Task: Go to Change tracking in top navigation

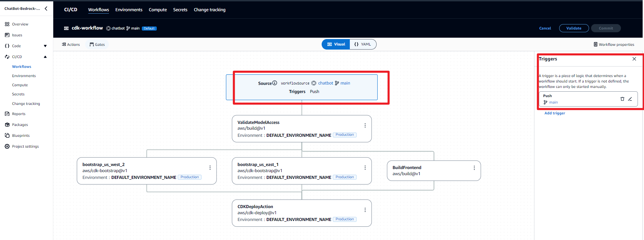Action: pyautogui.click(x=209, y=10)
